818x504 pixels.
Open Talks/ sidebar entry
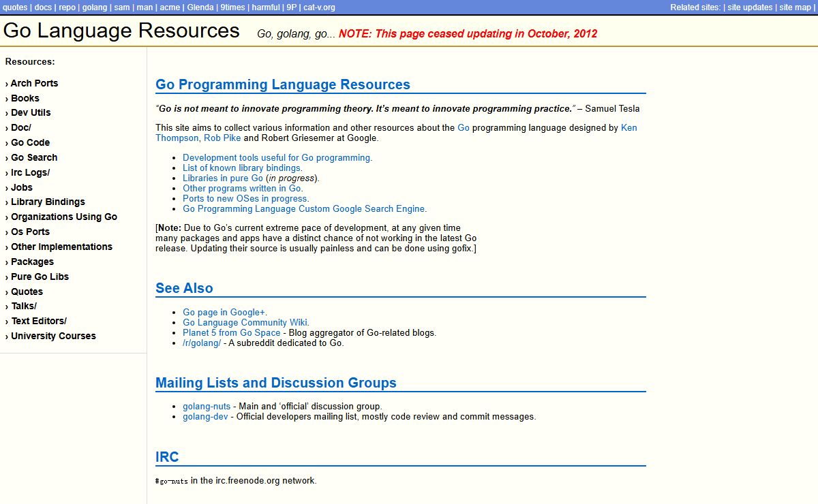coord(24,306)
